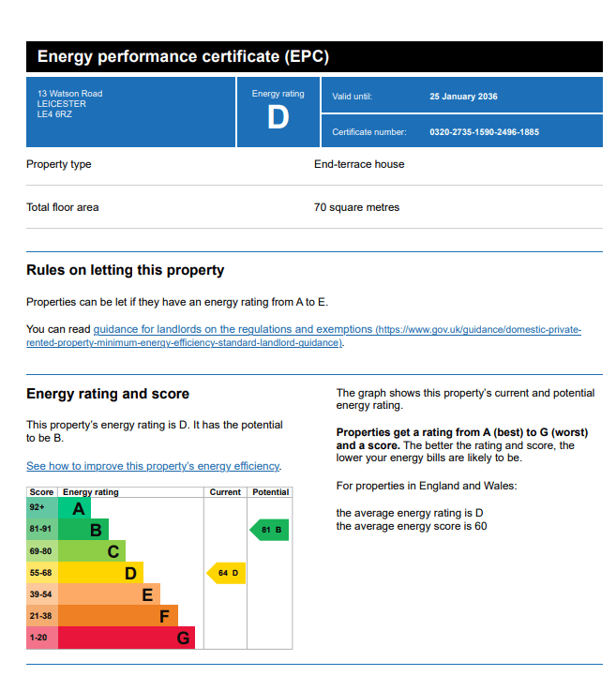Select the green B rating bar
Viewport: 616px width, 691px height.
tap(83, 530)
